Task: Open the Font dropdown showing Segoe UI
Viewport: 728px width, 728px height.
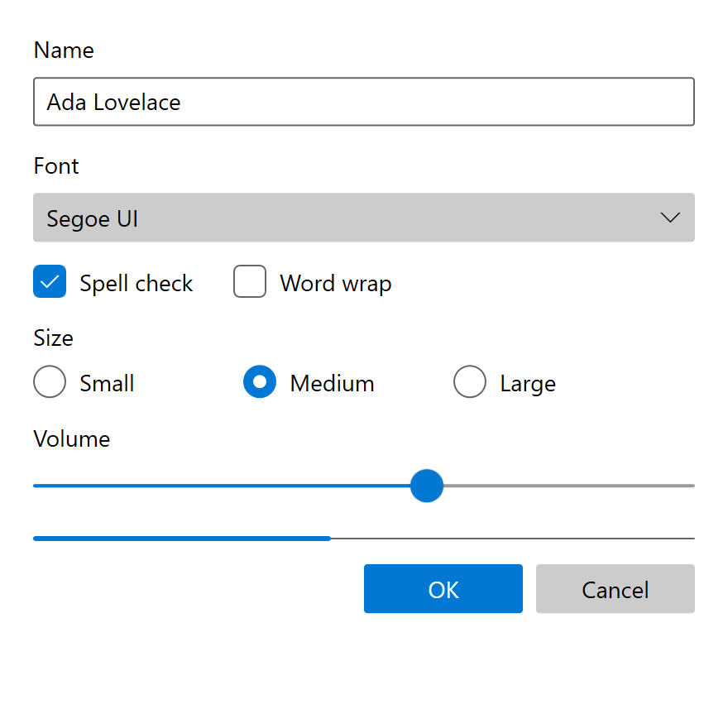Action: pos(363,218)
